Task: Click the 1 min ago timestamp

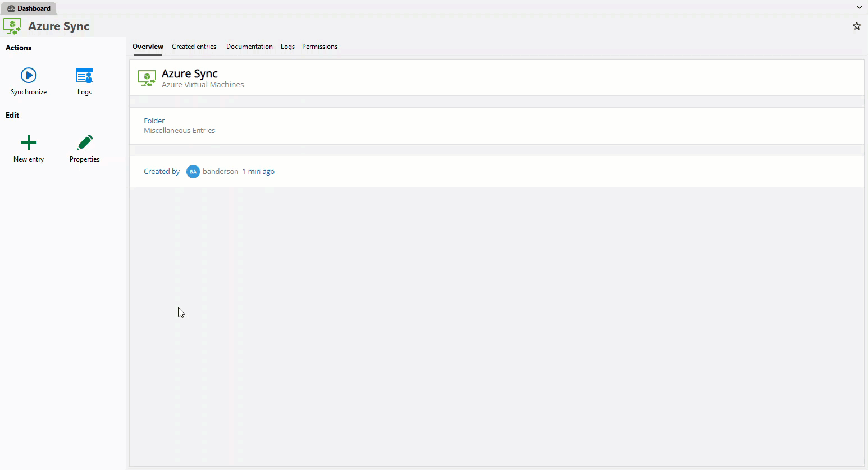Action: (258, 171)
